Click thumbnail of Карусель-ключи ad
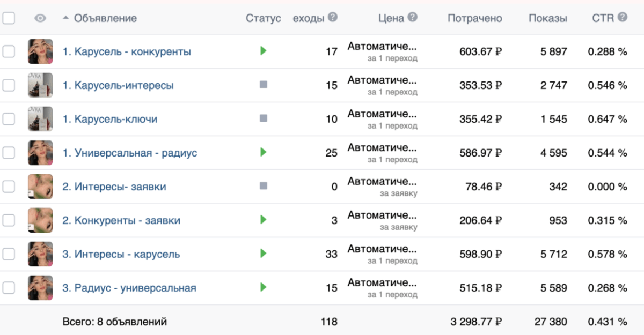Screen dimensions: 644x335 click(x=40, y=118)
